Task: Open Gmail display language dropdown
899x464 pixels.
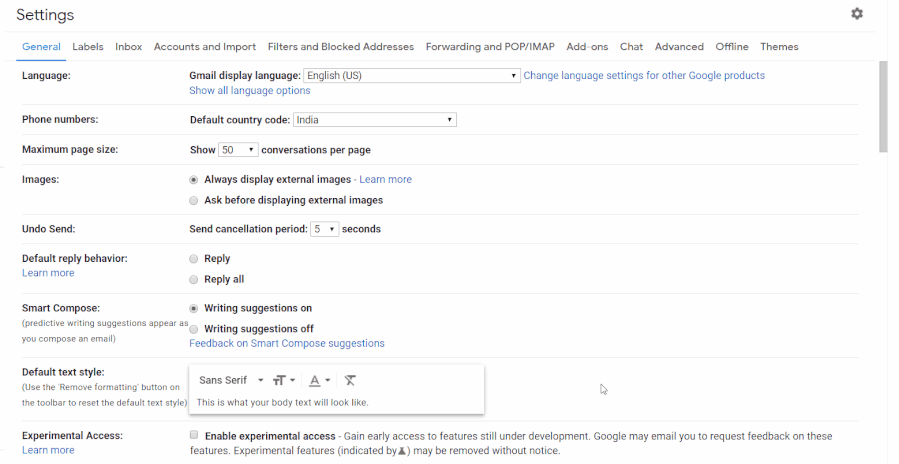Action: click(x=412, y=76)
